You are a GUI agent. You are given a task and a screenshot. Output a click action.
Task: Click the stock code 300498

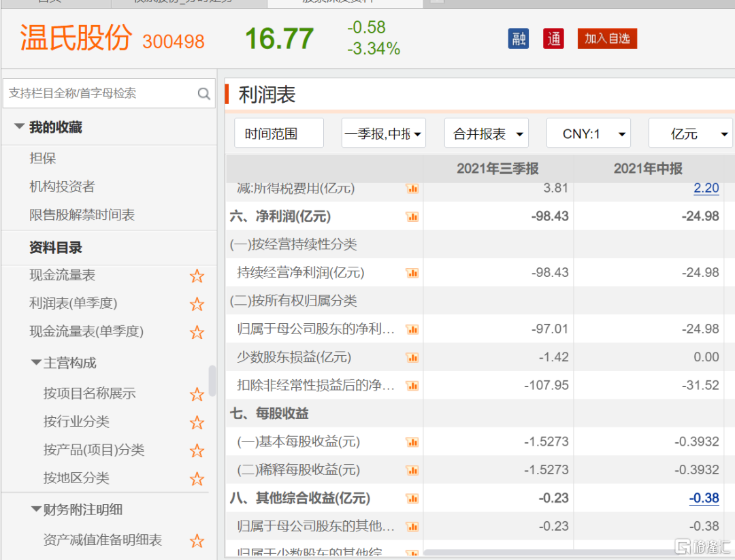(x=174, y=42)
